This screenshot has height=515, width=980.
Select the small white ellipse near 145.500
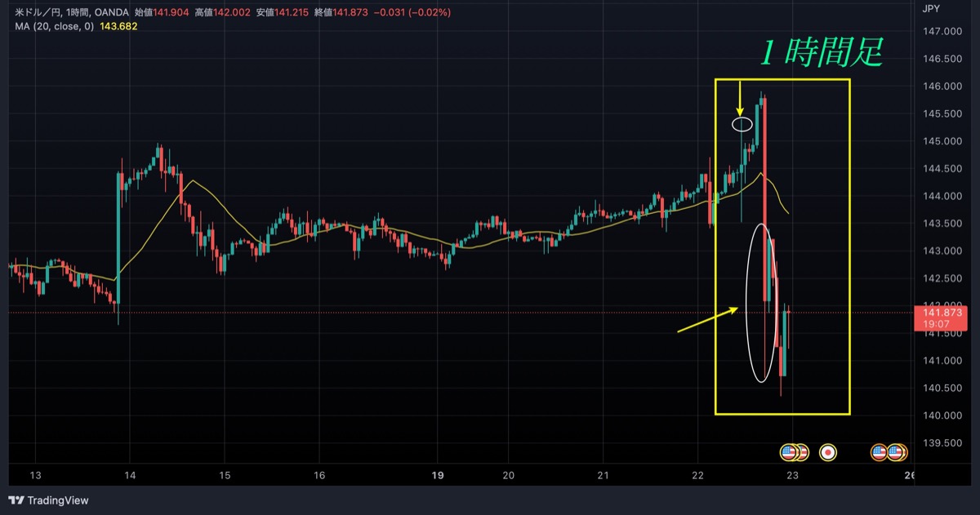(x=742, y=124)
